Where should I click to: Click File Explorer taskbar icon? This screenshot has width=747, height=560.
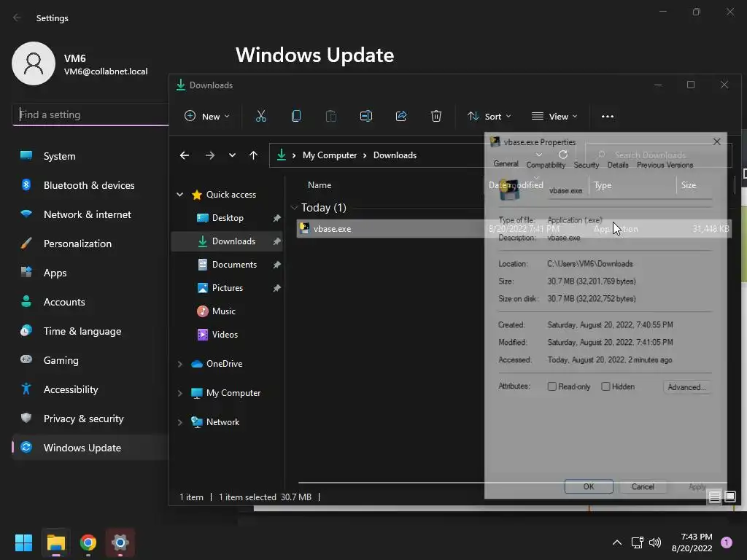pyautogui.click(x=55, y=542)
